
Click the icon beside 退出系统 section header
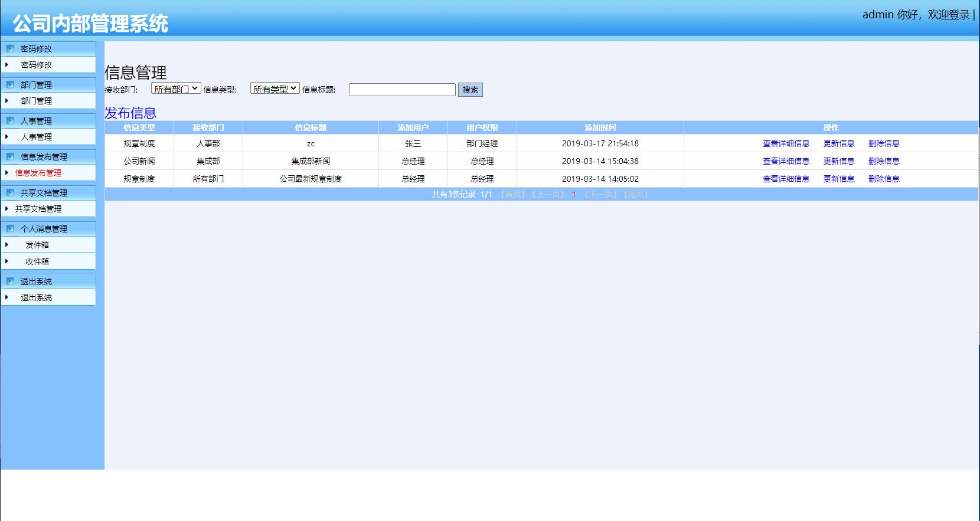click(x=10, y=281)
